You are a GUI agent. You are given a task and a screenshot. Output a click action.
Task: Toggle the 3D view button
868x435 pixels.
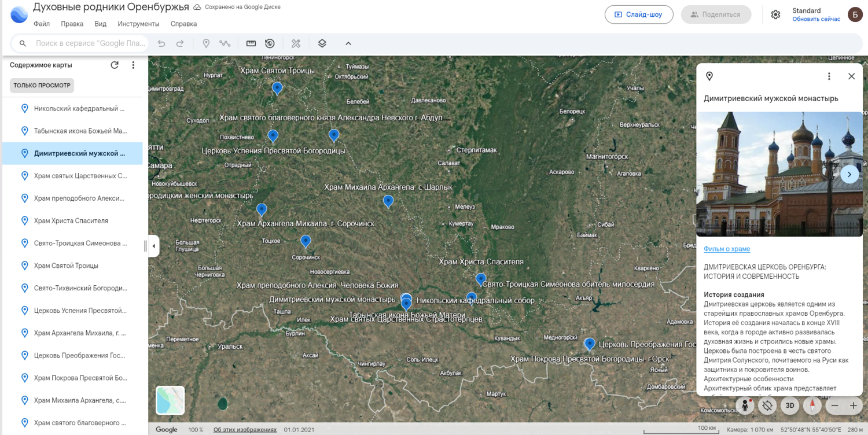790,405
